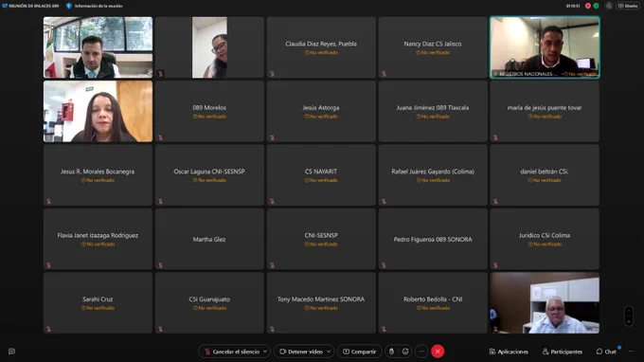Screen dimensions: 644x362
Task: Select the Jesus R. Morales Bocanegra tile
Action: [98, 175]
